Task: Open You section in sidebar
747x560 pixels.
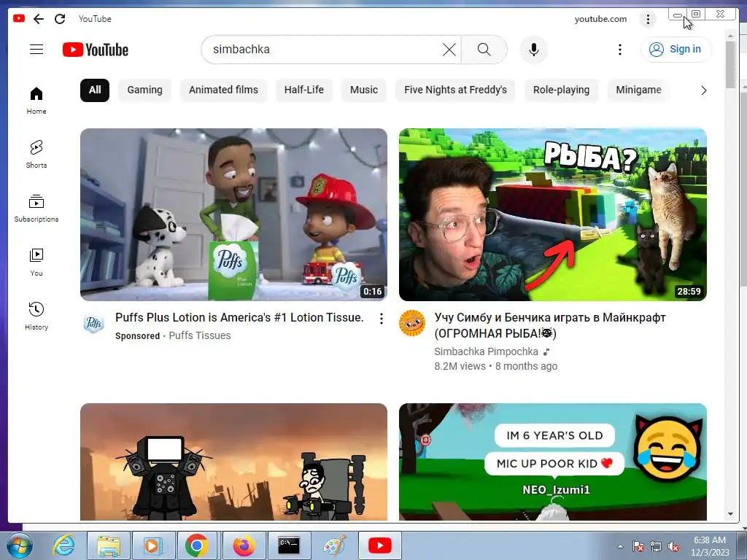Action: click(36, 262)
